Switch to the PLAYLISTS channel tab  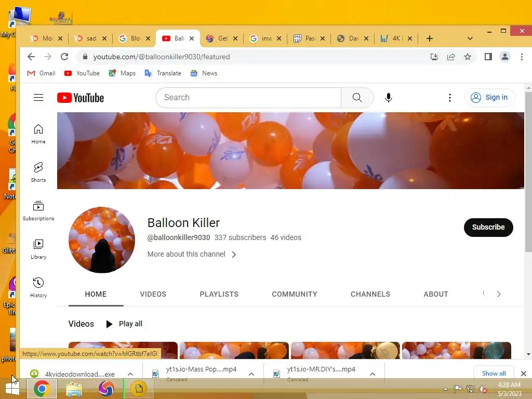pyautogui.click(x=219, y=294)
